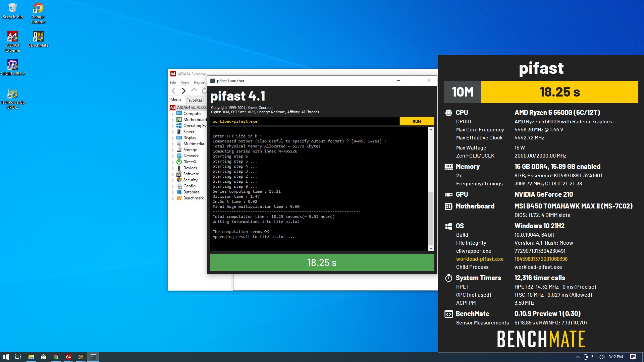Open File menu in AIDA64
644x362 pixels.
173,82
